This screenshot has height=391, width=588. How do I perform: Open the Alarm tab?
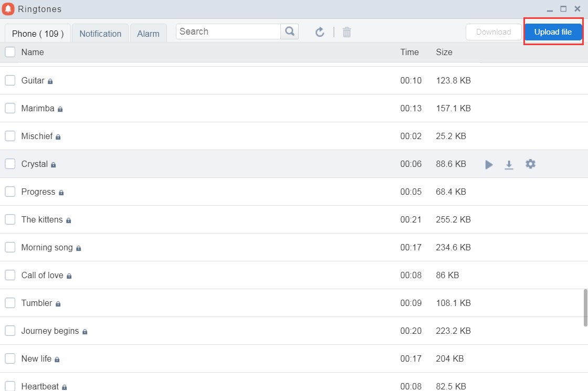coord(148,34)
